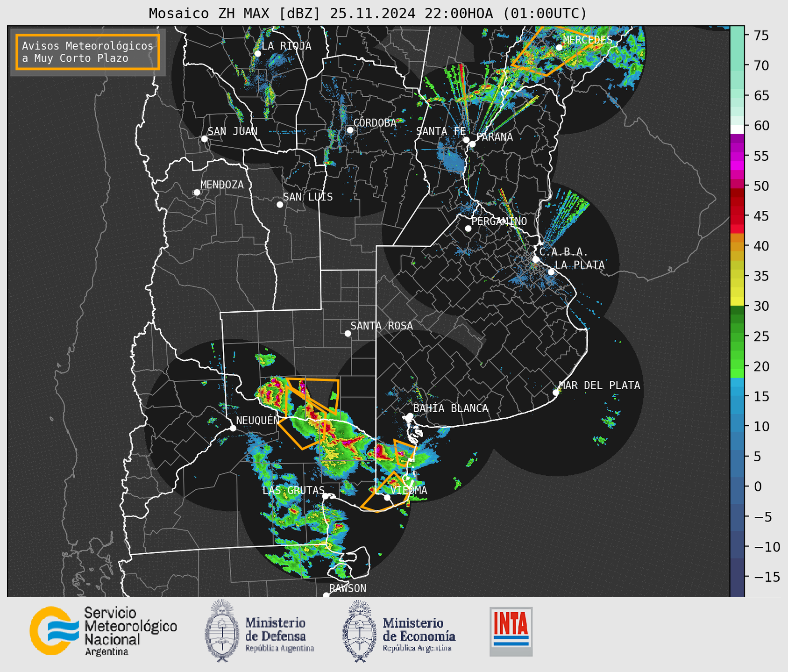Click the MENDOZA city marker

point(197,193)
